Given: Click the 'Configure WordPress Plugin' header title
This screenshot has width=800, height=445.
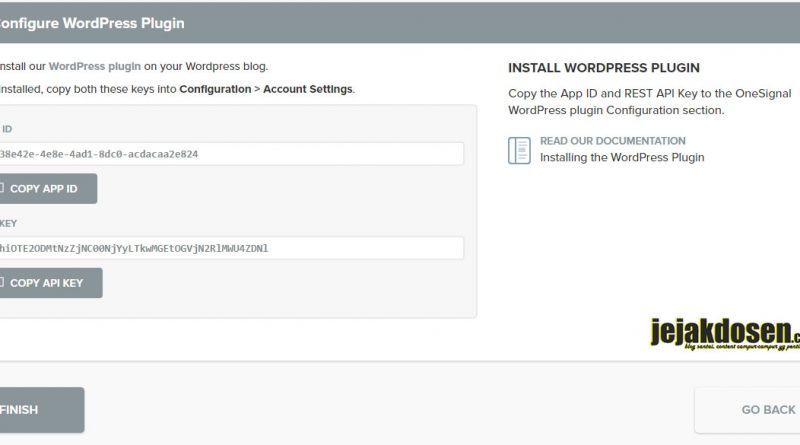Looking at the screenshot, I should coord(92,23).
